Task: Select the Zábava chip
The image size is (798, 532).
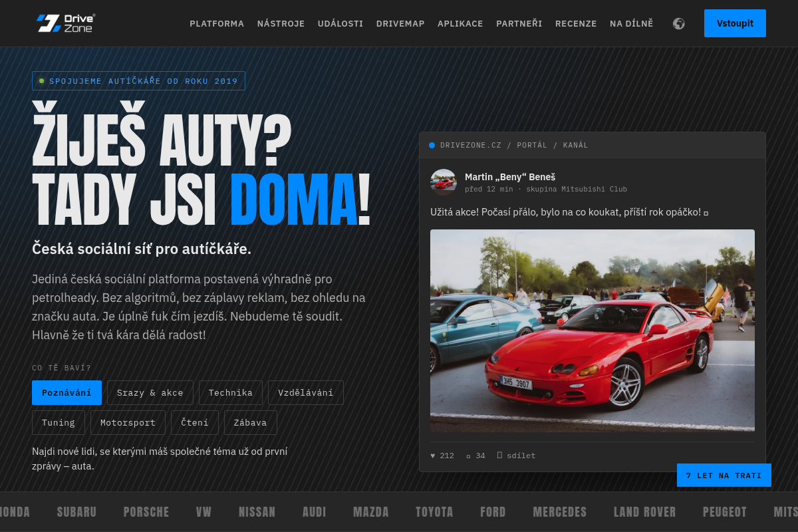Action: pos(251,422)
